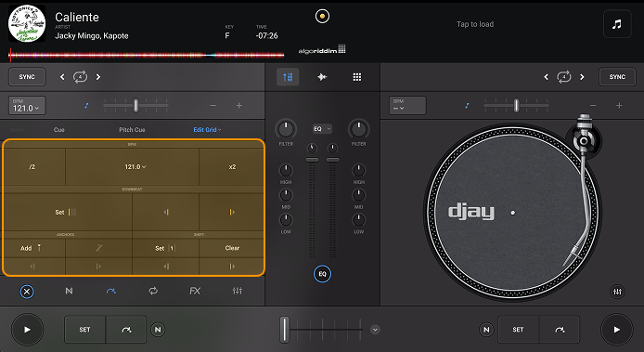644x352 pixels.
Task: Click the Clear shift button
Action: [x=232, y=248]
